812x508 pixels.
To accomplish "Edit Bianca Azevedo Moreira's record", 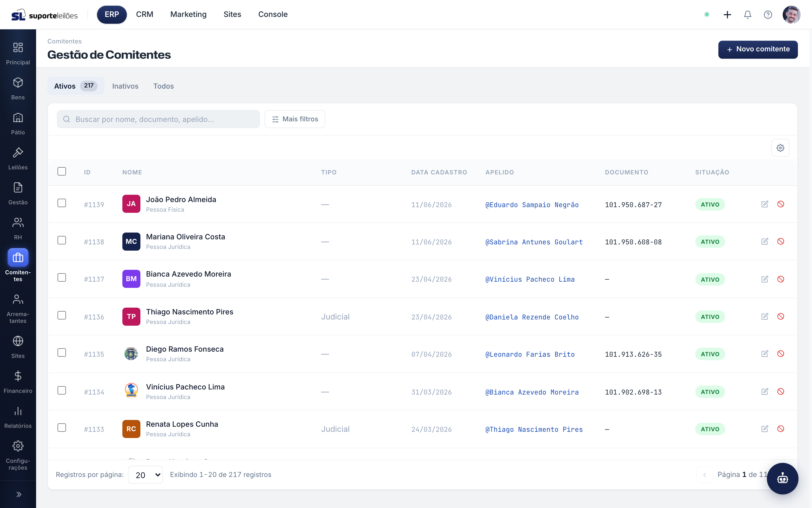I will pos(765,279).
